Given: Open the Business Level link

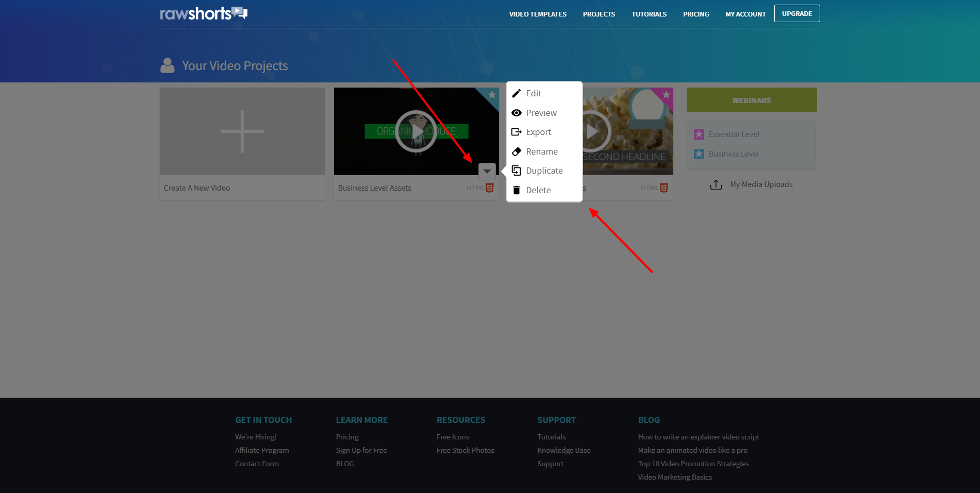Looking at the screenshot, I should tap(734, 154).
